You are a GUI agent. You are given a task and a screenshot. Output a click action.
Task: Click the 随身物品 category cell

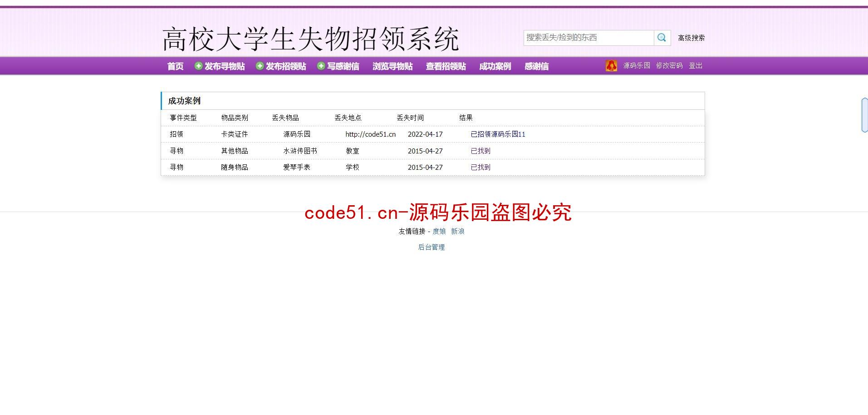coord(235,167)
